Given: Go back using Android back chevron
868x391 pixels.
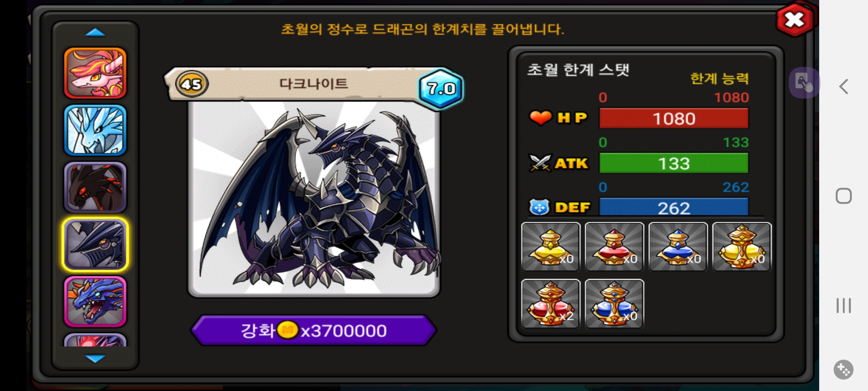Looking at the screenshot, I should click(844, 87).
